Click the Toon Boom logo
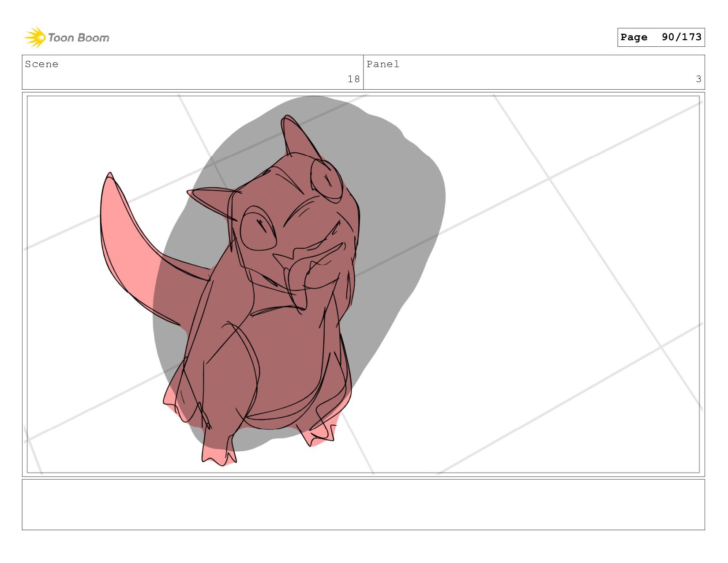Image resolution: width=728 pixels, height=563 pixels. pos(66,38)
